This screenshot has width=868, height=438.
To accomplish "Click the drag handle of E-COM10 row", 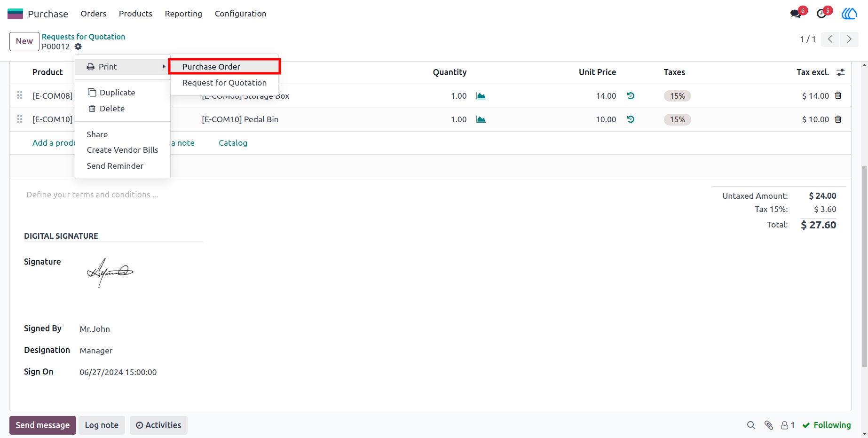I will click(20, 119).
